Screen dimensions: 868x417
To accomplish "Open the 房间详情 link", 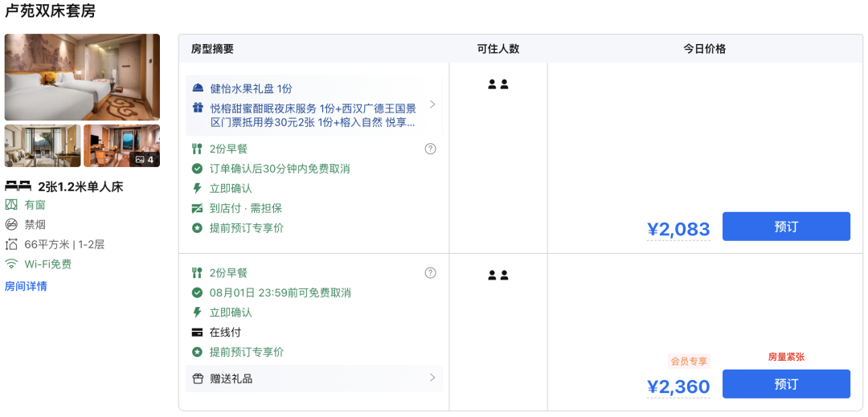I will [26, 286].
